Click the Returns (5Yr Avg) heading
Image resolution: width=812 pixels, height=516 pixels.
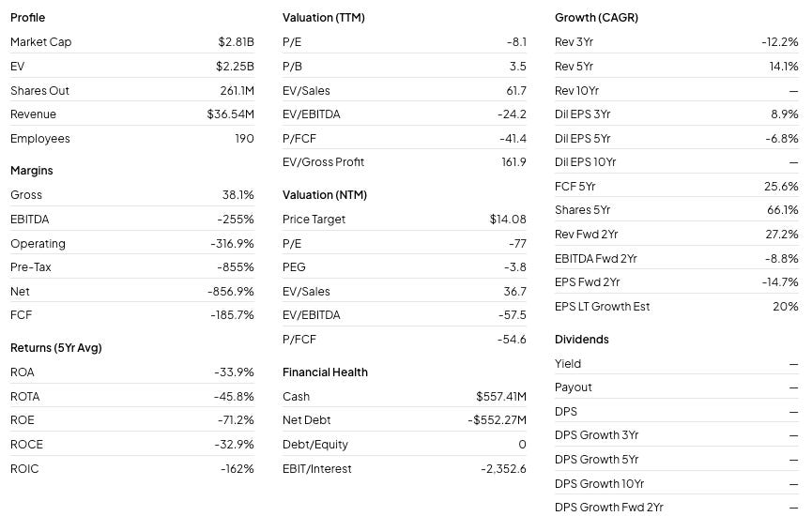[x=56, y=348]
